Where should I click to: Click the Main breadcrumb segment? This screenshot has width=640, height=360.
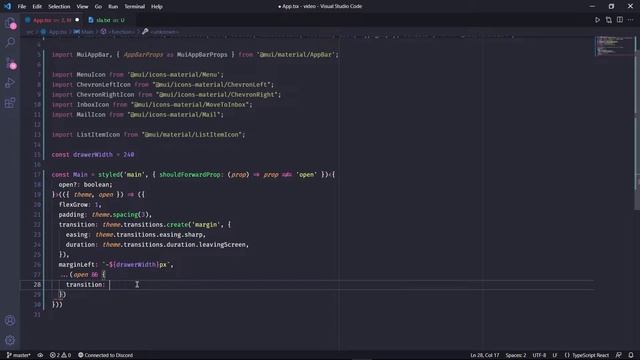point(84,31)
